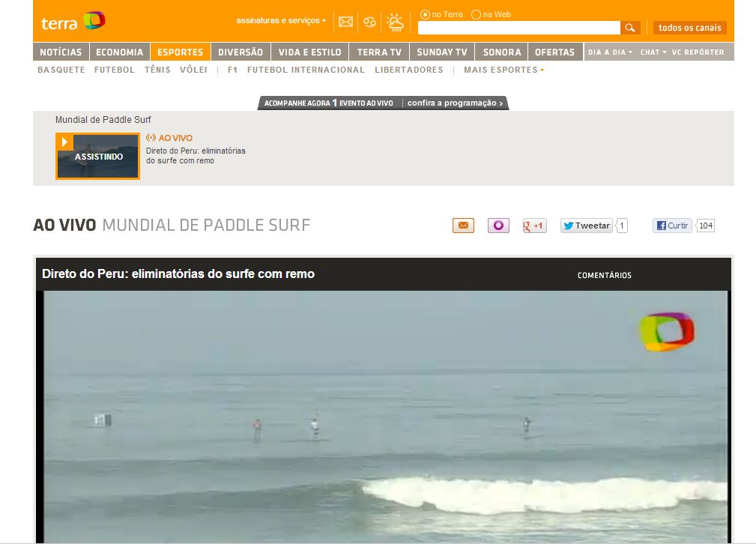Open the ESPORTES tab
The height and width of the screenshot is (544, 756).
point(181,52)
